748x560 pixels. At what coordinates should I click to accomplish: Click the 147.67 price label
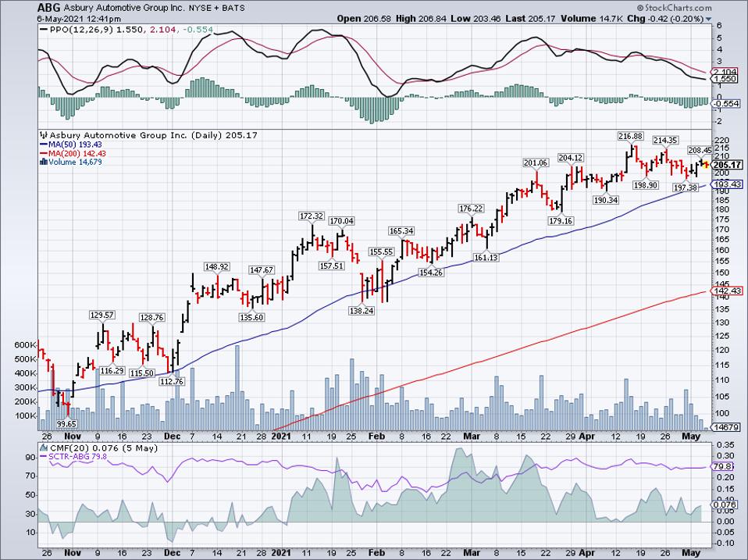(262, 270)
